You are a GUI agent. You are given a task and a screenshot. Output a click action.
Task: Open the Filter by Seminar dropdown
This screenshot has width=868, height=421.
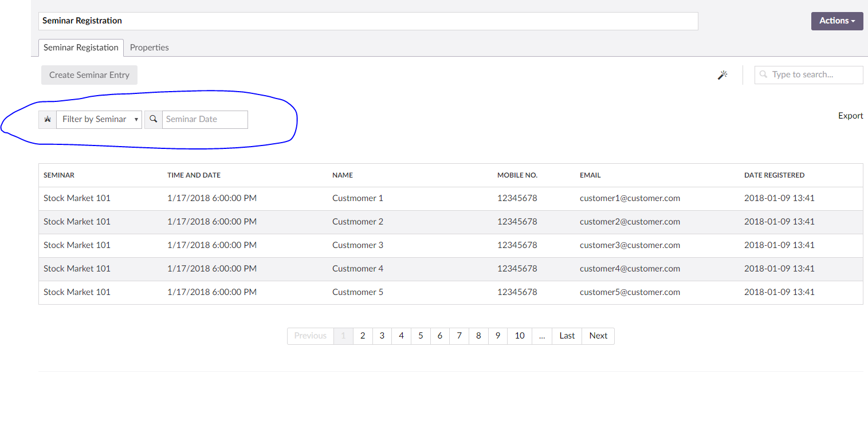coord(99,119)
